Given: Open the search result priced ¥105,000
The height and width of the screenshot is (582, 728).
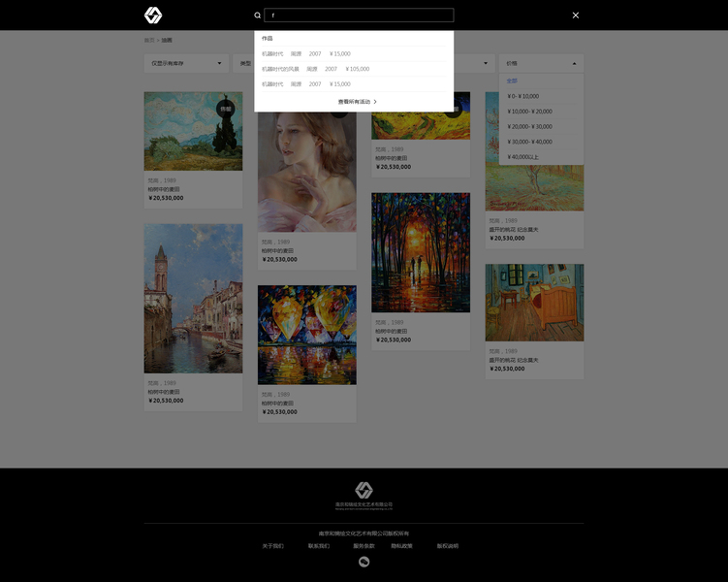Looking at the screenshot, I should pyautogui.click(x=354, y=69).
